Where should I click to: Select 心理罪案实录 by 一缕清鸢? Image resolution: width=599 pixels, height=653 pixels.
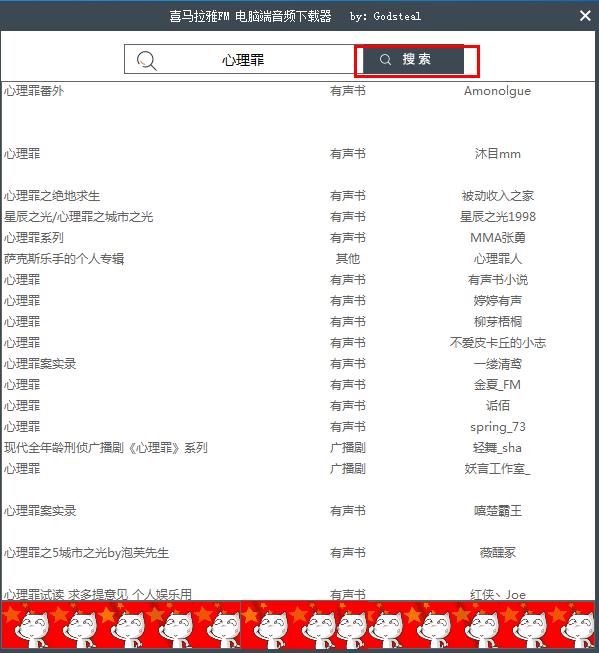(298, 364)
